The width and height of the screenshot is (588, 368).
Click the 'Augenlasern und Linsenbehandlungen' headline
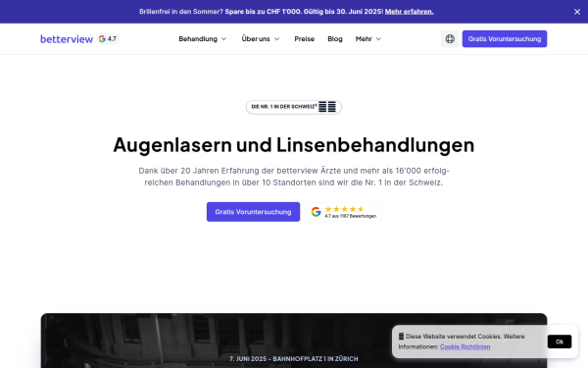point(294,145)
